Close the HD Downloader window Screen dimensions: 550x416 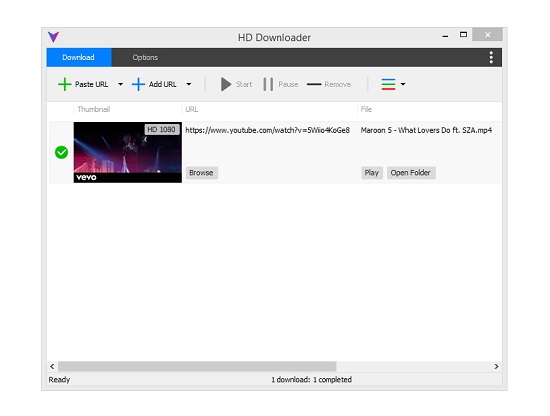(488, 34)
